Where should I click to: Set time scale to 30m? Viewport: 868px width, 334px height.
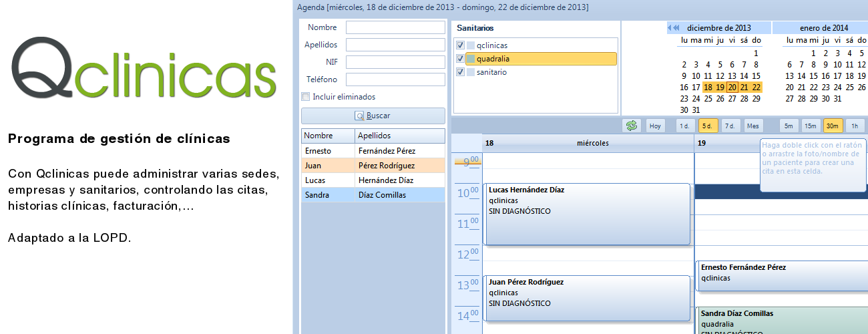833,126
